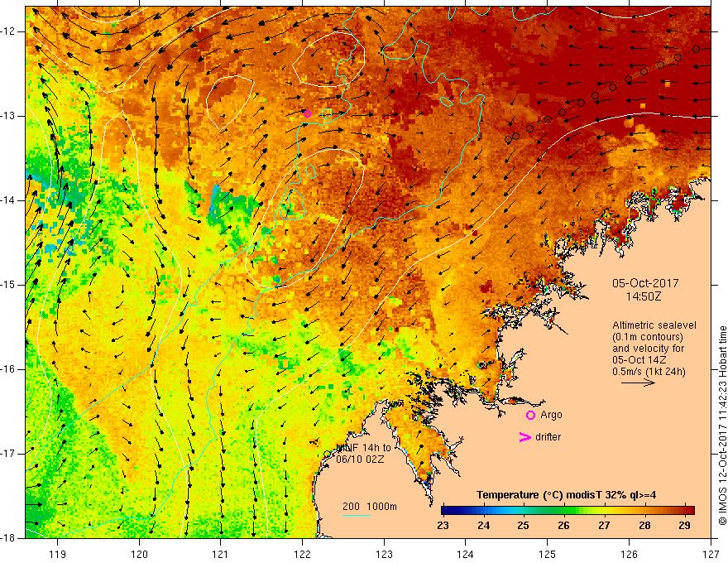Viewport: 728px width, 563px height.
Task: Click the "Altimetric sealevel" caption line
Action: pos(654,325)
